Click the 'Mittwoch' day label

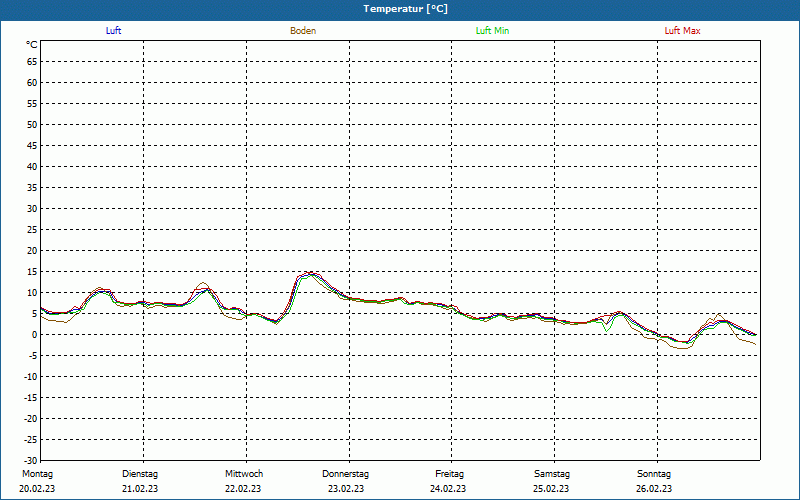click(244, 474)
